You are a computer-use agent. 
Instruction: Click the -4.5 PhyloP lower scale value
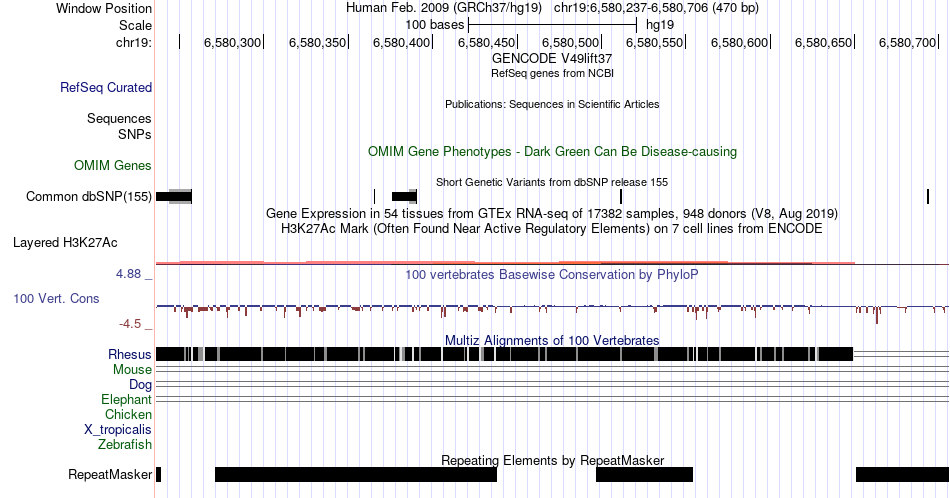(130, 324)
